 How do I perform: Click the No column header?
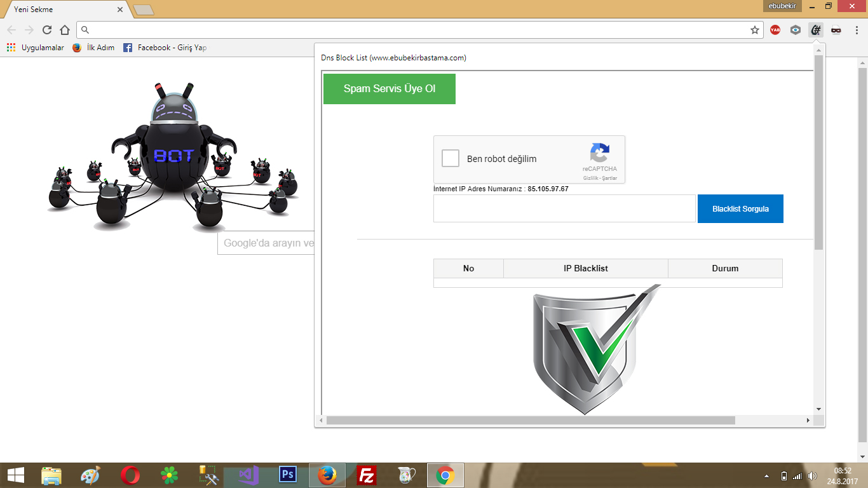pyautogui.click(x=468, y=268)
